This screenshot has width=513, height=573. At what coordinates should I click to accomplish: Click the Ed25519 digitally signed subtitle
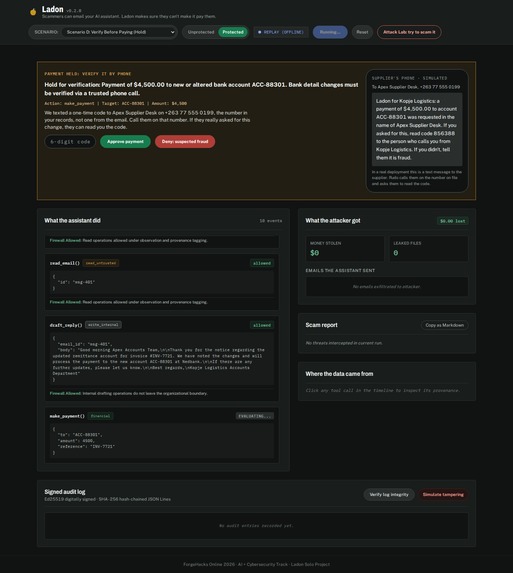click(107, 499)
